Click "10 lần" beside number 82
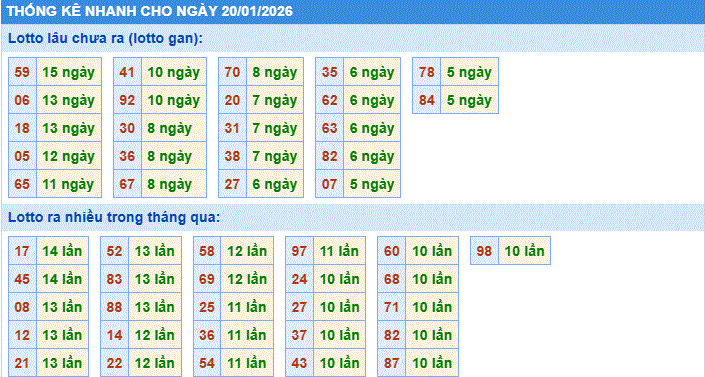Screen dimensions: 705x377 click(432, 335)
